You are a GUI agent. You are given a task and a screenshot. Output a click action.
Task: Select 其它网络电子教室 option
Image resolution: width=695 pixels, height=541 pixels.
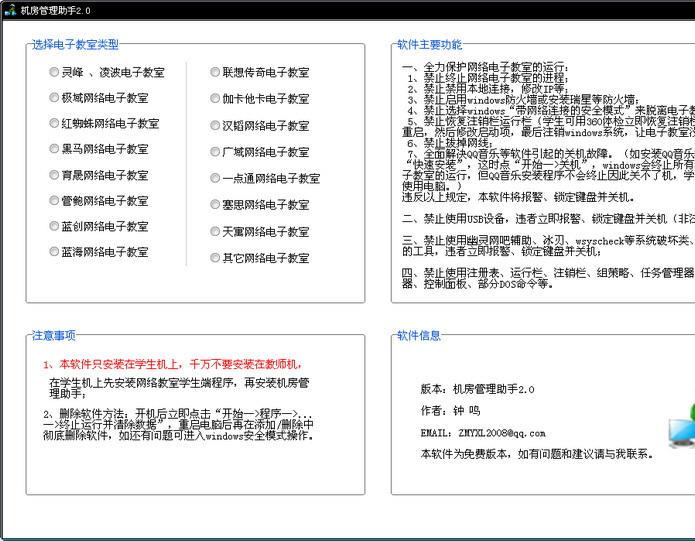click(215, 257)
